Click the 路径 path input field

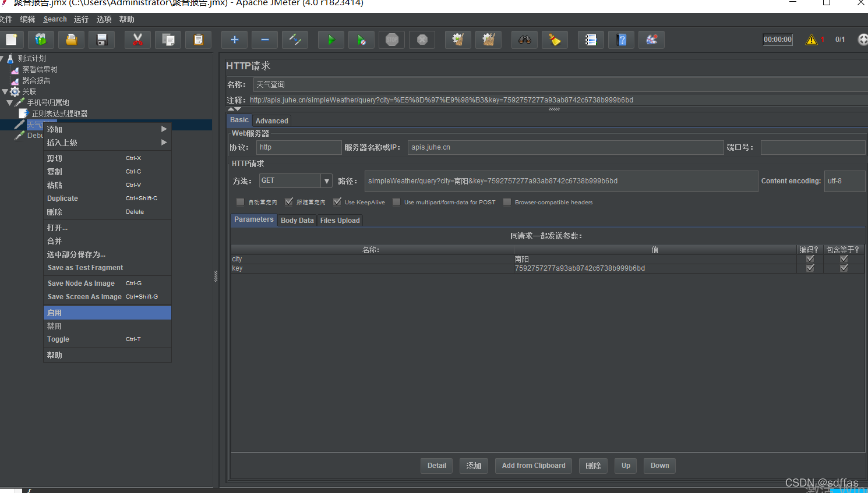562,181
